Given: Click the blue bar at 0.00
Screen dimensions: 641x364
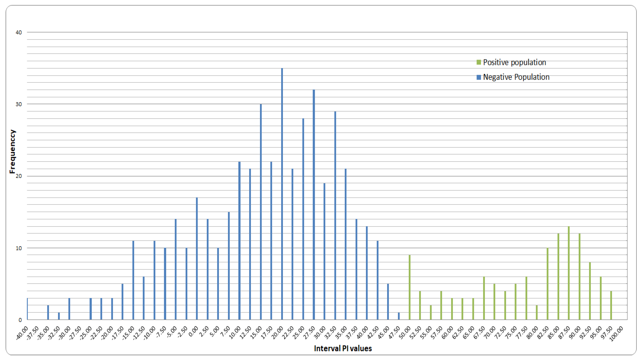Looking at the screenshot, I should pyautogui.click(x=197, y=259).
